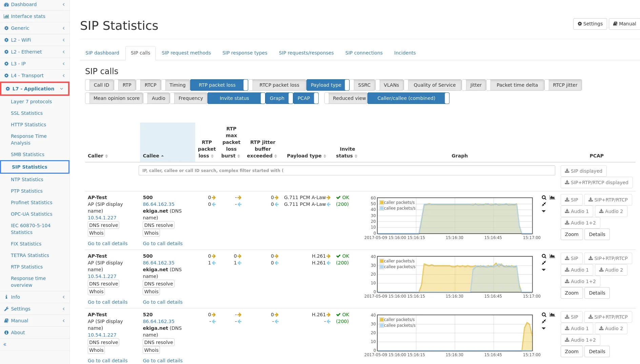Image resolution: width=640 pixels, height=364 pixels.
Task: Click the caret-down arrow beside the third graph
Action: [544, 328]
